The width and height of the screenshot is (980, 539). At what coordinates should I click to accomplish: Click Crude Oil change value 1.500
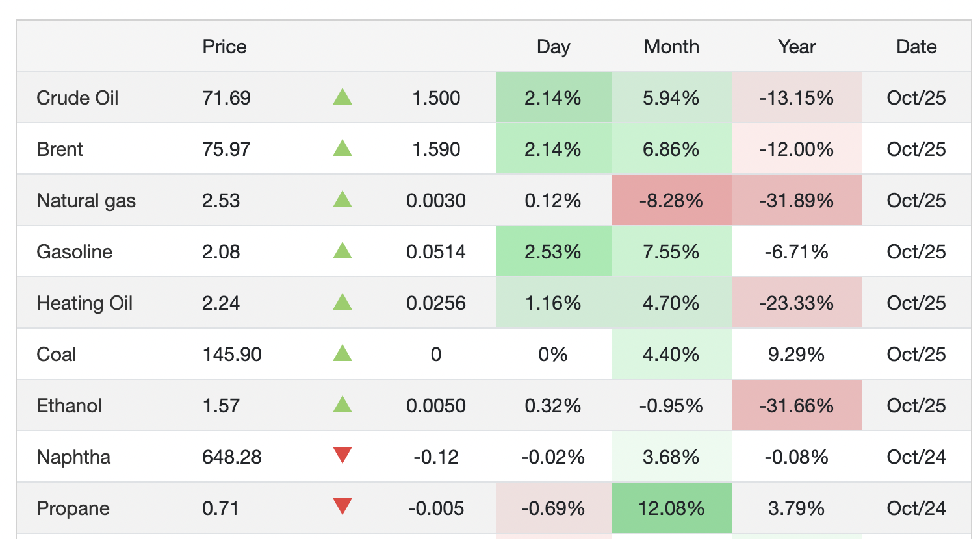tap(436, 98)
